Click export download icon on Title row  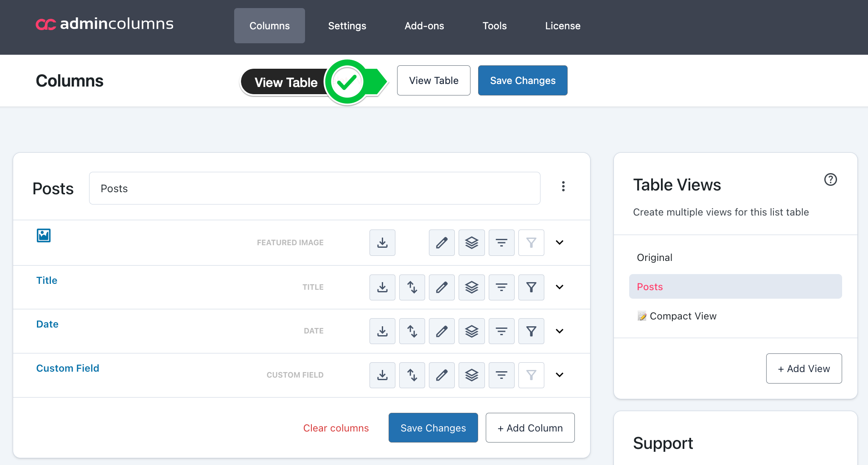tap(382, 287)
